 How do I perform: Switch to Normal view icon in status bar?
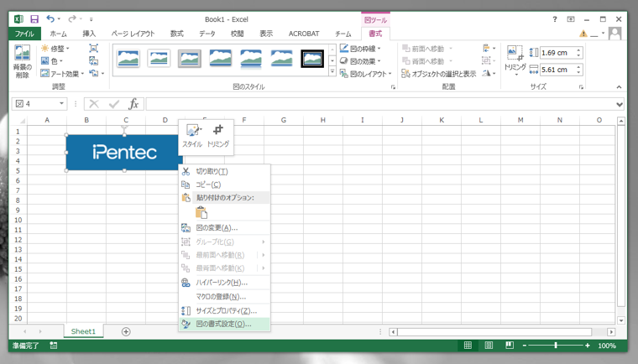(x=468, y=346)
